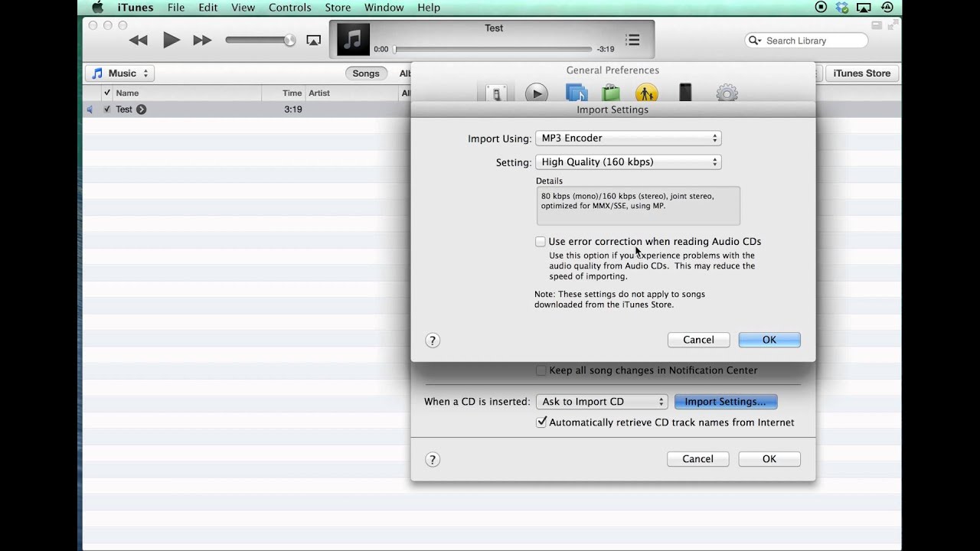Open the Dropbox menu bar icon
This screenshot has width=980, height=551.
842,8
